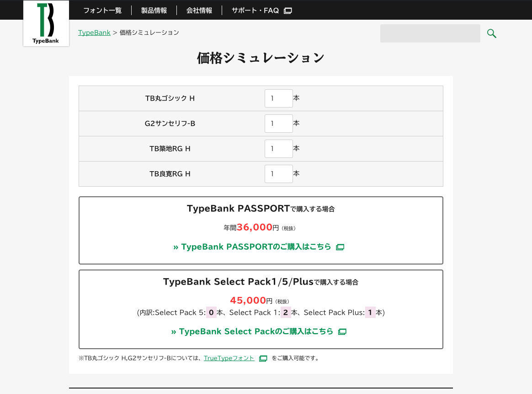The image size is (532, 394).
Task: Follow the TypeBank breadcrumb link
Action: click(94, 32)
